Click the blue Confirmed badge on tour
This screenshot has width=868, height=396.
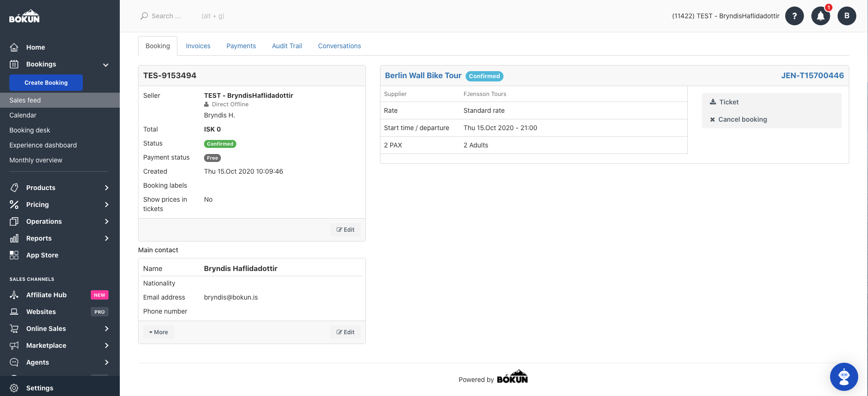[484, 76]
